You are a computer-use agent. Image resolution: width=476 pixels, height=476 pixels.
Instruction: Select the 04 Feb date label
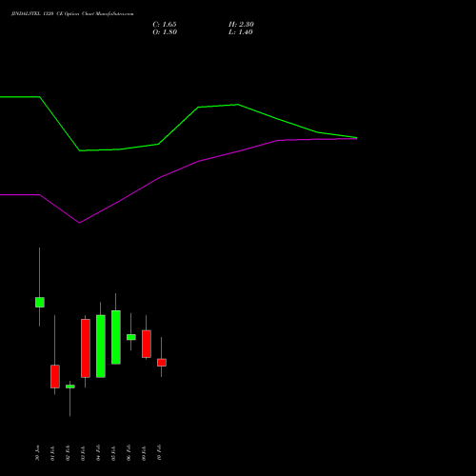pyautogui.click(x=98, y=453)
